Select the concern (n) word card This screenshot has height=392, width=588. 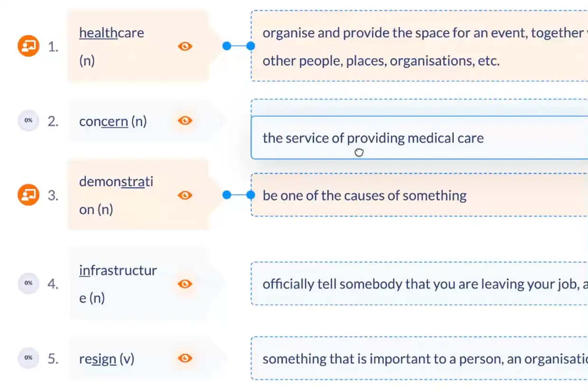pyautogui.click(x=138, y=121)
